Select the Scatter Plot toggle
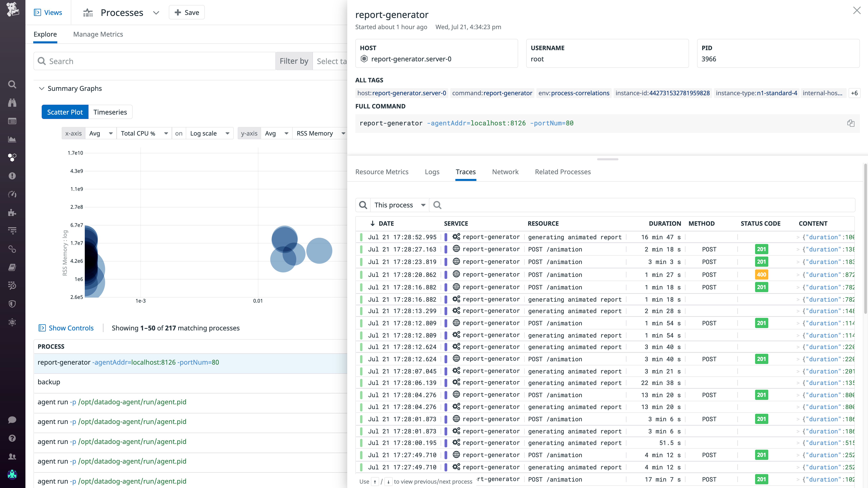Screen dimensions: 868x488 (x=65, y=112)
